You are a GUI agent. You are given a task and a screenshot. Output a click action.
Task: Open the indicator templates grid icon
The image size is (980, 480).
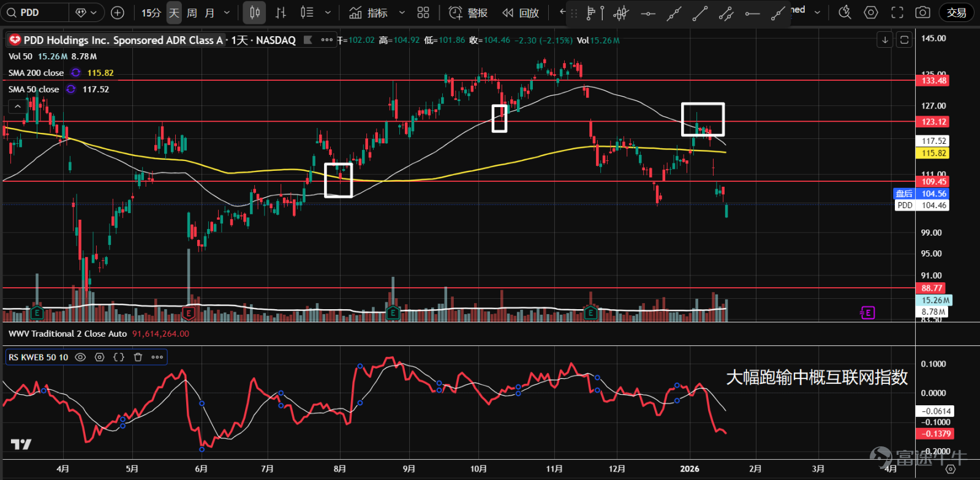coord(423,12)
